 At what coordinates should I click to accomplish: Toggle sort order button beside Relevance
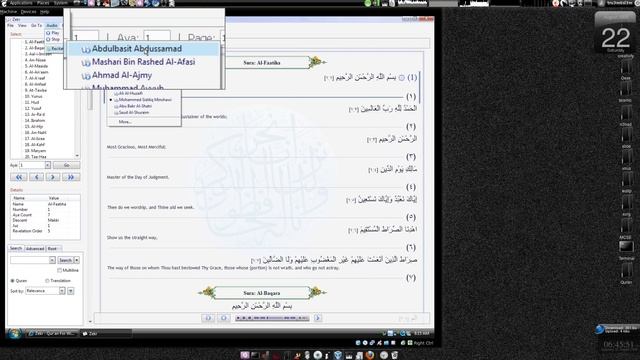point(71,291)
